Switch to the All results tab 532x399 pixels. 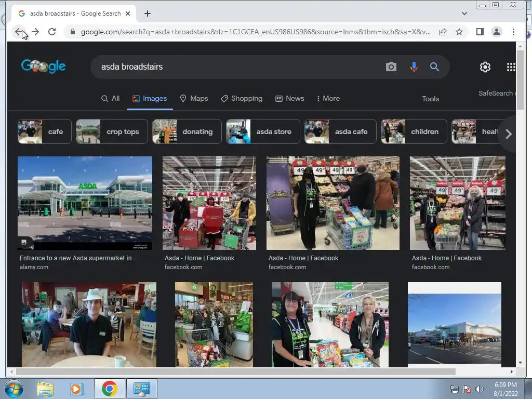click(x=111, y=98)
